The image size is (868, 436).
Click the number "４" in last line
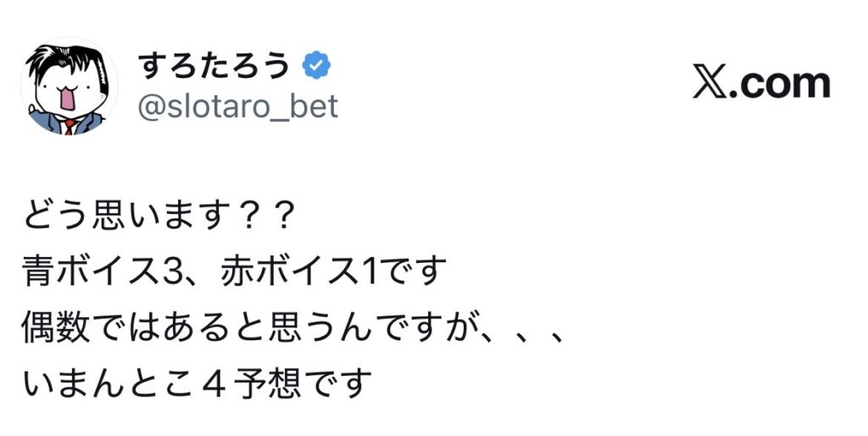[227, 384]
